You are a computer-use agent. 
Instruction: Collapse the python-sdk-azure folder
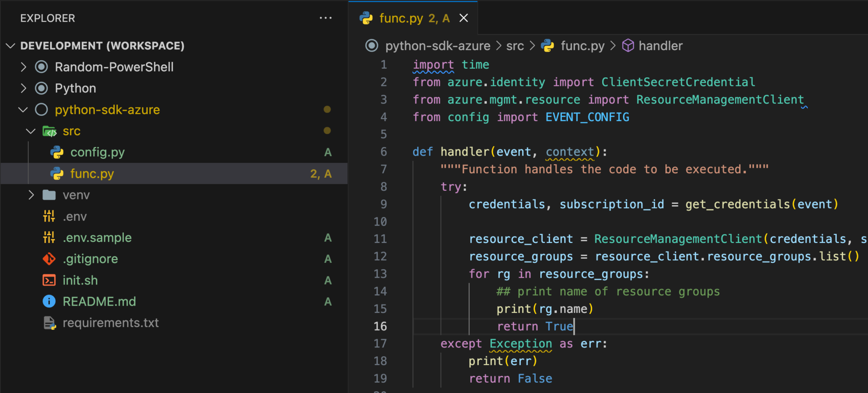click(23, 110)
